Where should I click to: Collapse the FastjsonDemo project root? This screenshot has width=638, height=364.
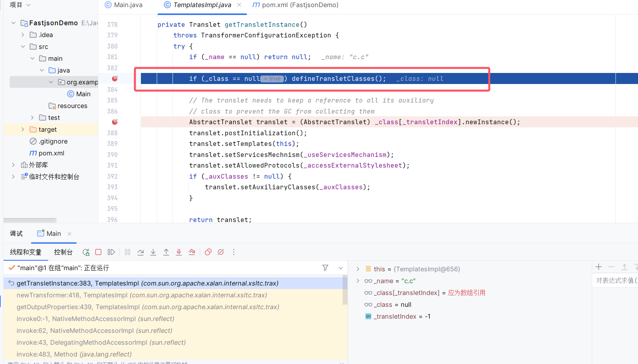(13, 23)
